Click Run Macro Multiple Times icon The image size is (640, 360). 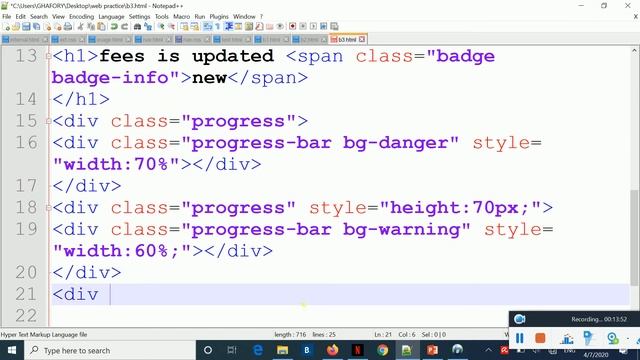click(323, 27)
